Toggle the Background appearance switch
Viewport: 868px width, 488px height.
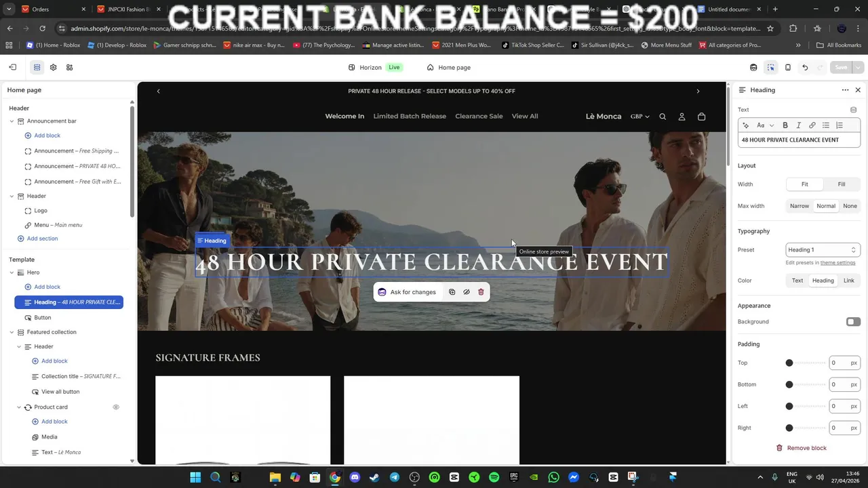click(x=853, y=322)
